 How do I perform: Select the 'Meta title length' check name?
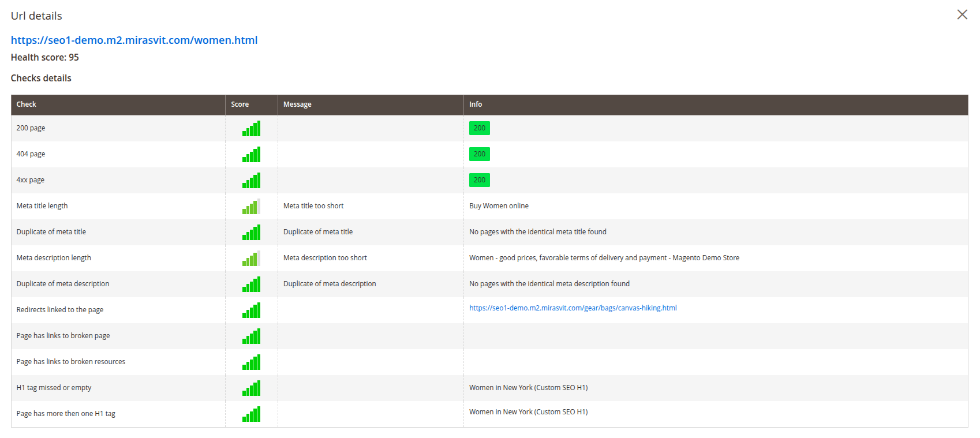pyautogui.click(x=42, y=206)
